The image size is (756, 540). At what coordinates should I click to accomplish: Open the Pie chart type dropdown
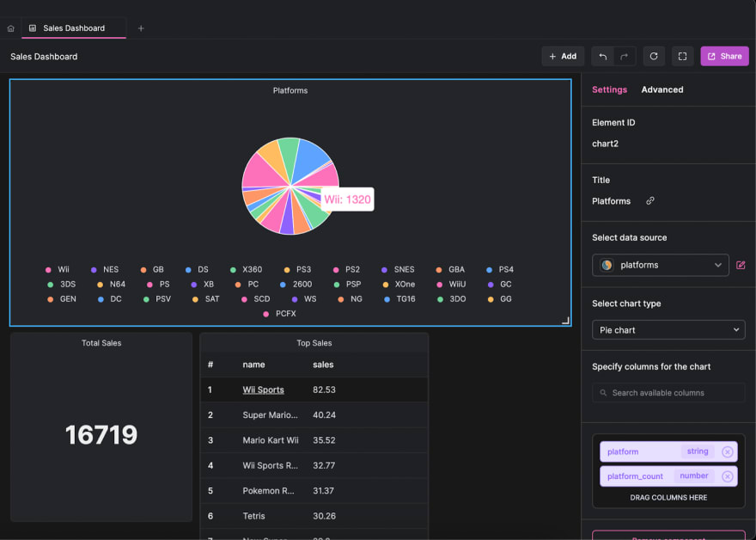[x=668, y=330]
